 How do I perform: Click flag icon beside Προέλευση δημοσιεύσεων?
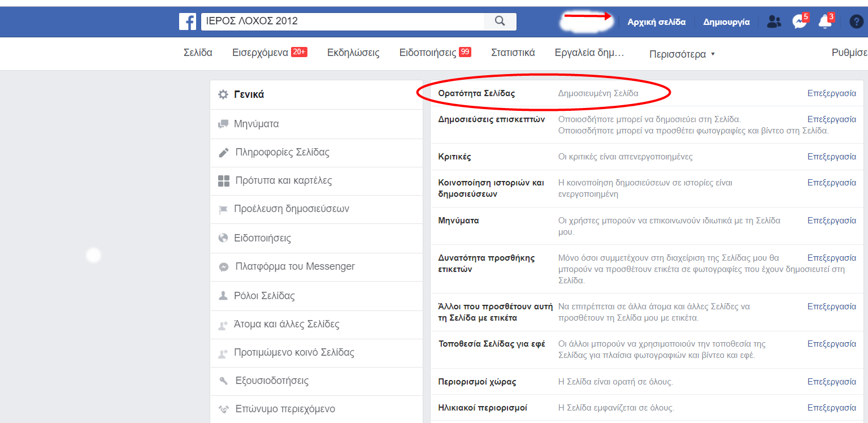pyautogui.click(x=223, y=210)
